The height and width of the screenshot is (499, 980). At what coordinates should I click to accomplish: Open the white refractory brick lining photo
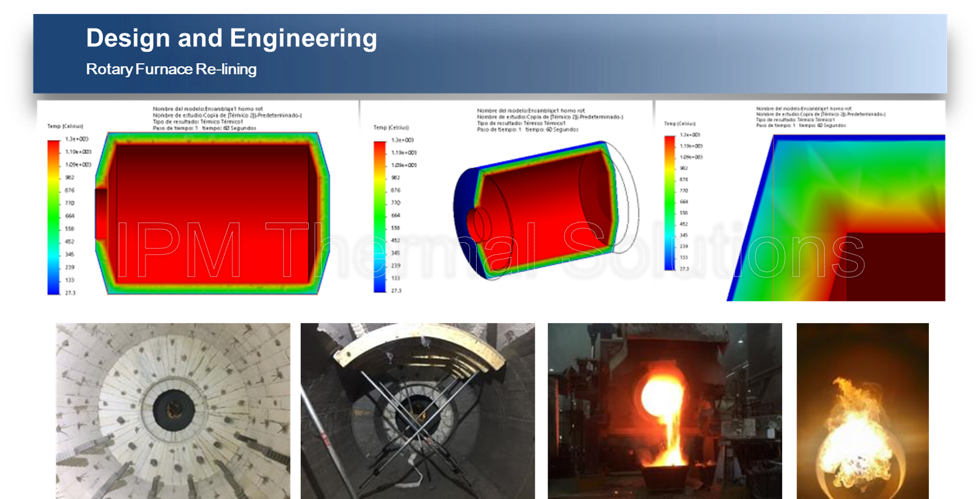(173, 410)
